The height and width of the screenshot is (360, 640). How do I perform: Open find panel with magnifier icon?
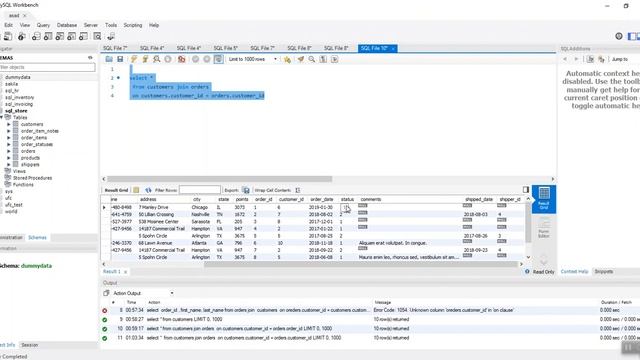[x=312, y=59]
